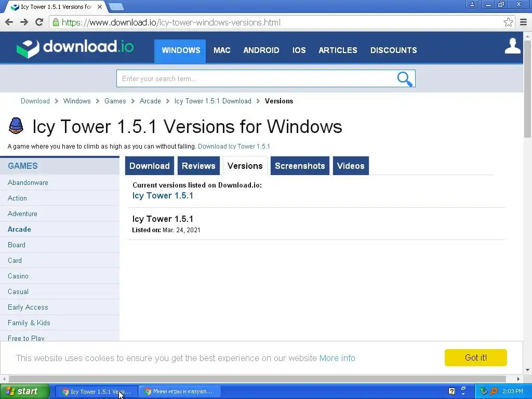Image resolution: width=532 pixels, height=399 pixels.
Task: Open Board games category
Action: (17, 245)
